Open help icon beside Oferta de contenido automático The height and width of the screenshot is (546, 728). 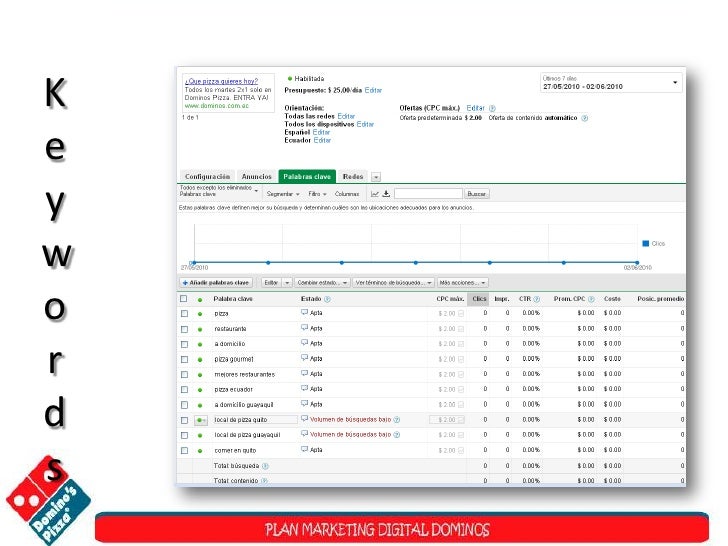[585, 118]
